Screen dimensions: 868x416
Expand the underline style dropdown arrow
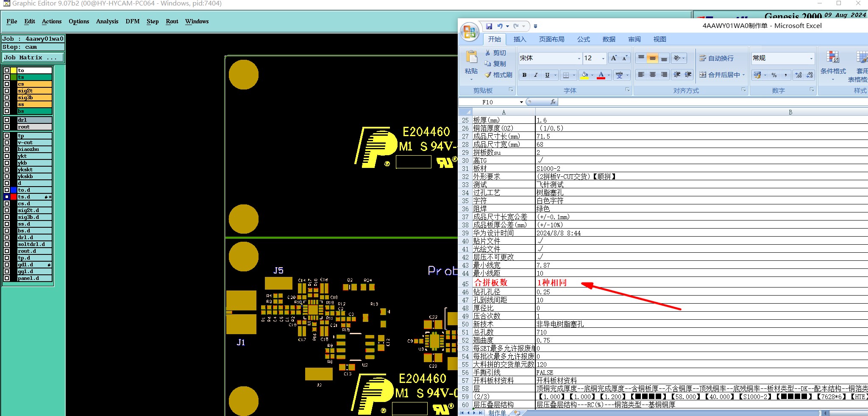pos(555,75)
